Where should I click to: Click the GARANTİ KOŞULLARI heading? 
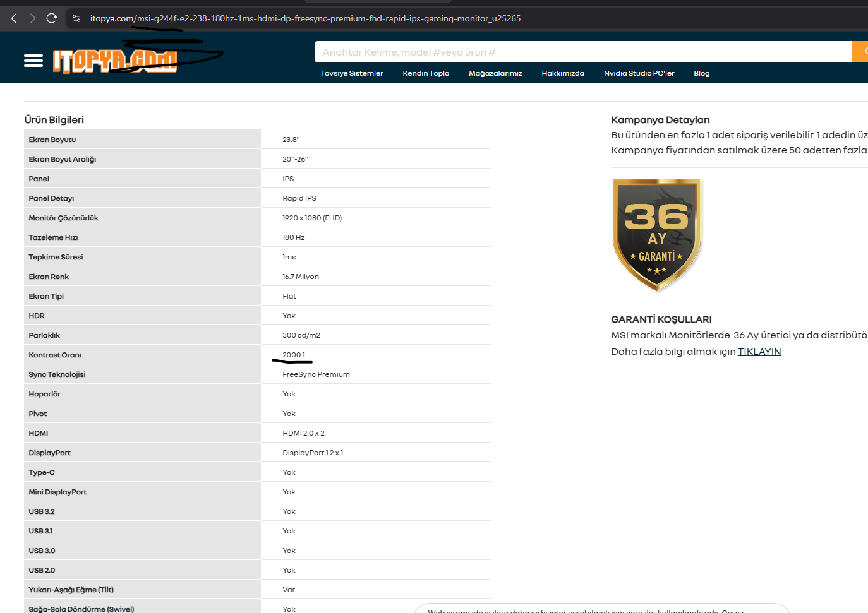click(661, 319)
